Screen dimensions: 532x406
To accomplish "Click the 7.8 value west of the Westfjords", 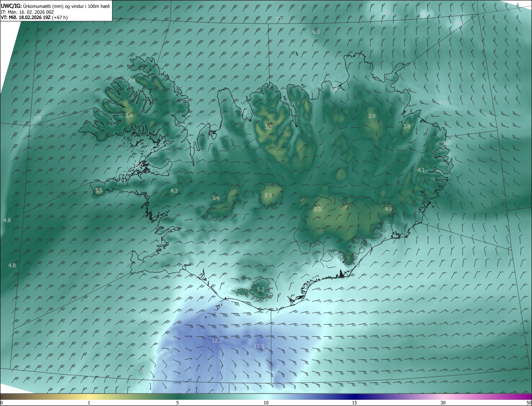I will coord(37,119).
